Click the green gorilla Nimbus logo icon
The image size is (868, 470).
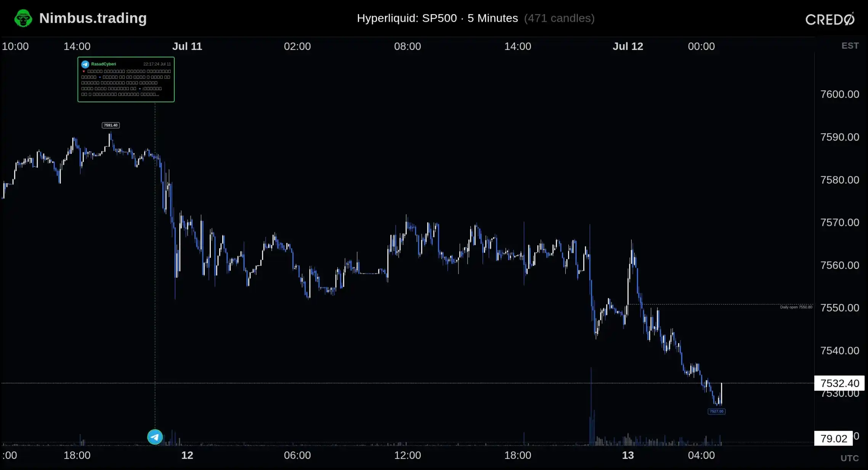[x=23, y=18]
